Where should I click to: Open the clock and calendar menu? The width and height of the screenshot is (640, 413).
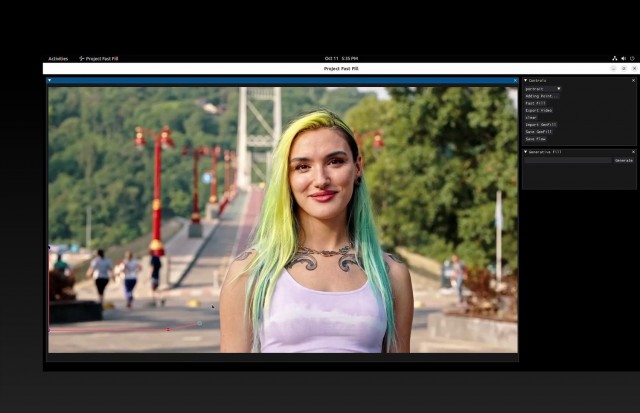click(x=341, y=58)
